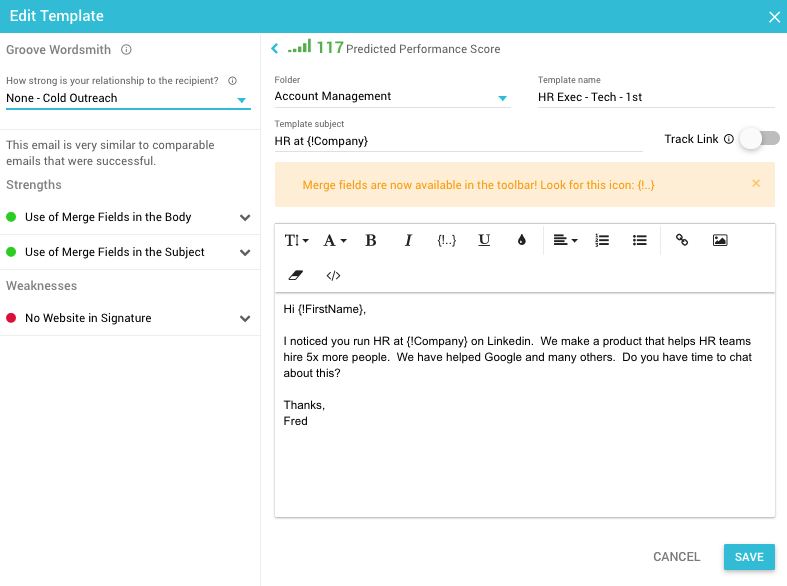
Task: Click the Cancel button
Action: click(x=676, y=557)
